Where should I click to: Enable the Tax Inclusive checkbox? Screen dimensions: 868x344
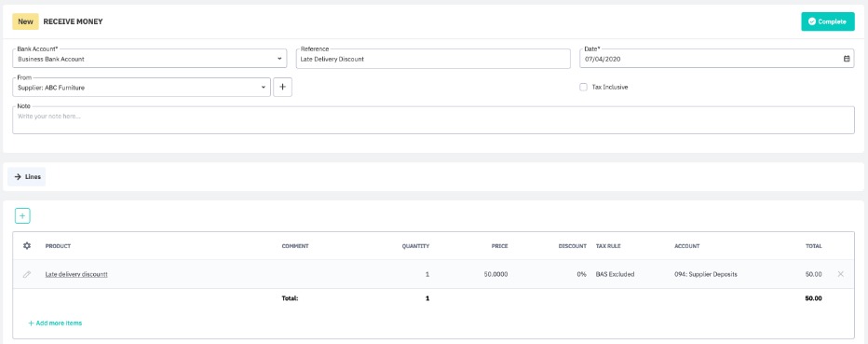click(583, 87)
